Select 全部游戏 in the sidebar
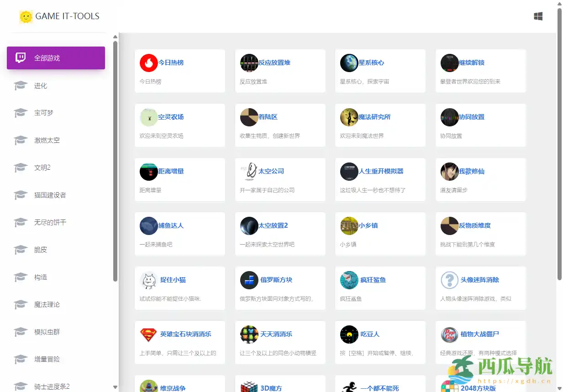 click(56, 58)
